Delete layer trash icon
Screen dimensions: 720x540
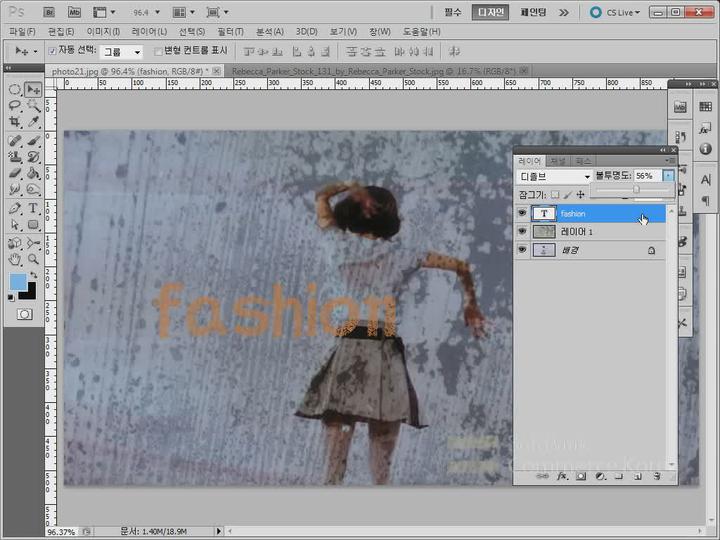[657, 476]
